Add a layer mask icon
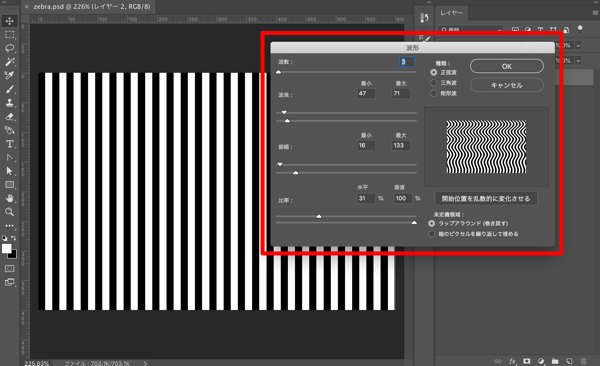This screenshot has width=600, height=366. [527, 361]
